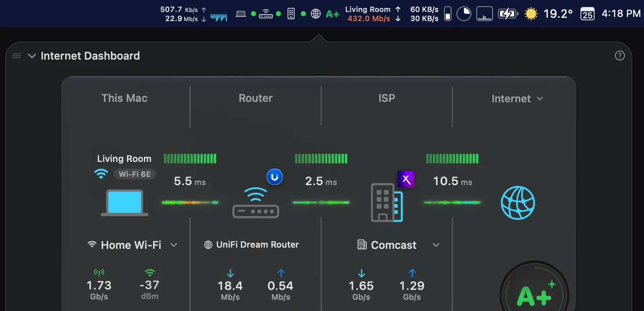
Task: Click the upload arrow above 1.29
Action: click(x=412, y=273)
